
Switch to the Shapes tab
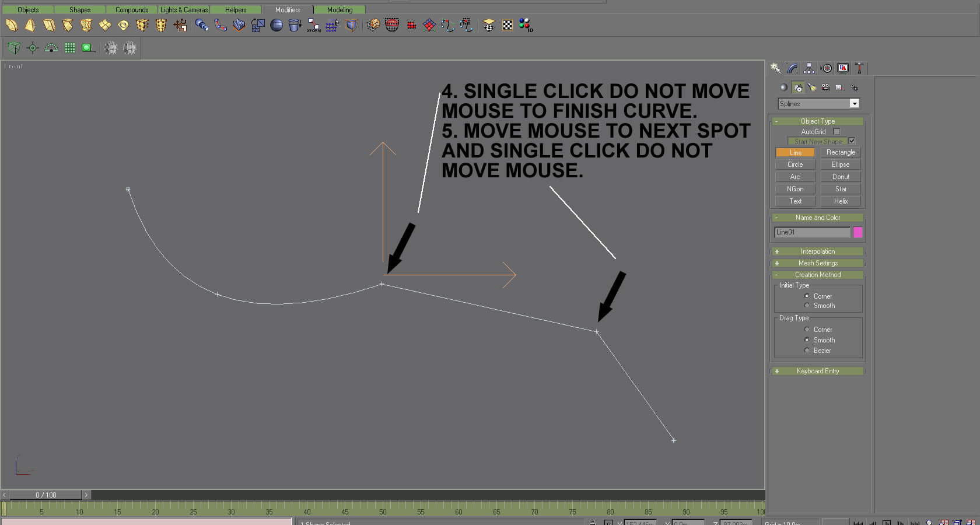click(x=80, y=10)
